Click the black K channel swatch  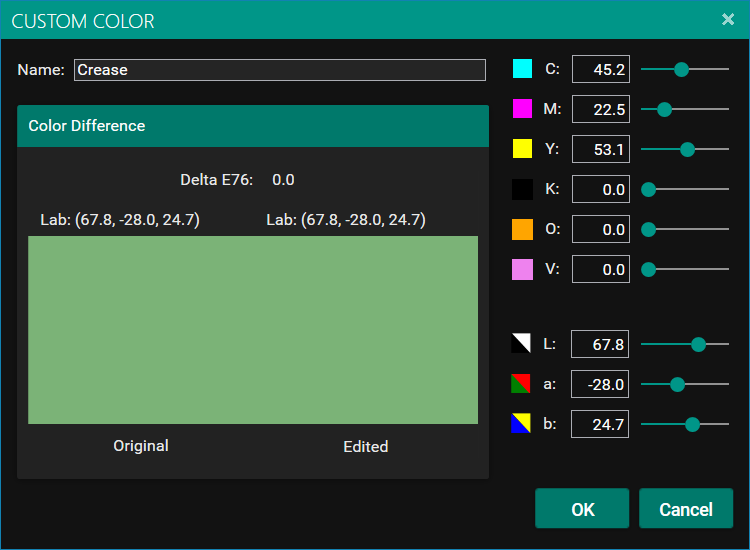tap(522, 189)
